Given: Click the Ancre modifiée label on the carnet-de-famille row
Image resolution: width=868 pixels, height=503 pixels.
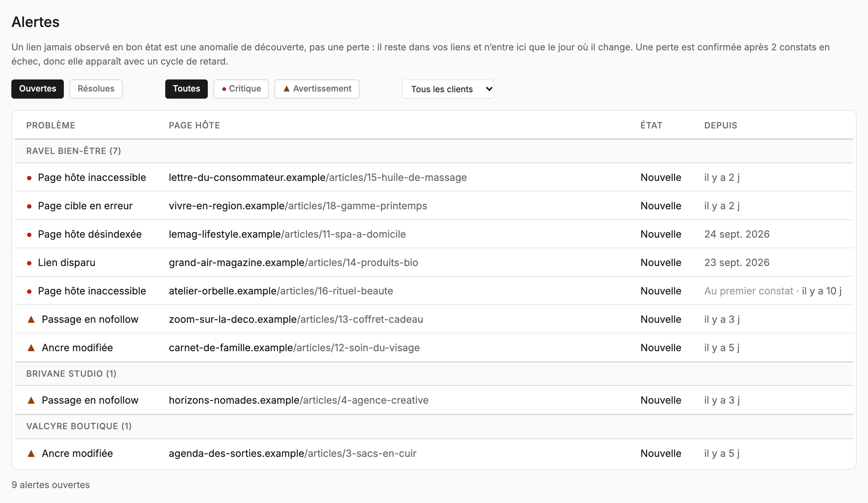Looking at the screenshot, I should [x=77, y=348].
